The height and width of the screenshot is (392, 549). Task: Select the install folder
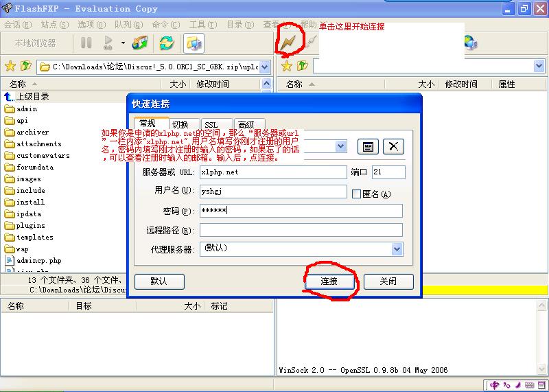[x=25, y=202]
